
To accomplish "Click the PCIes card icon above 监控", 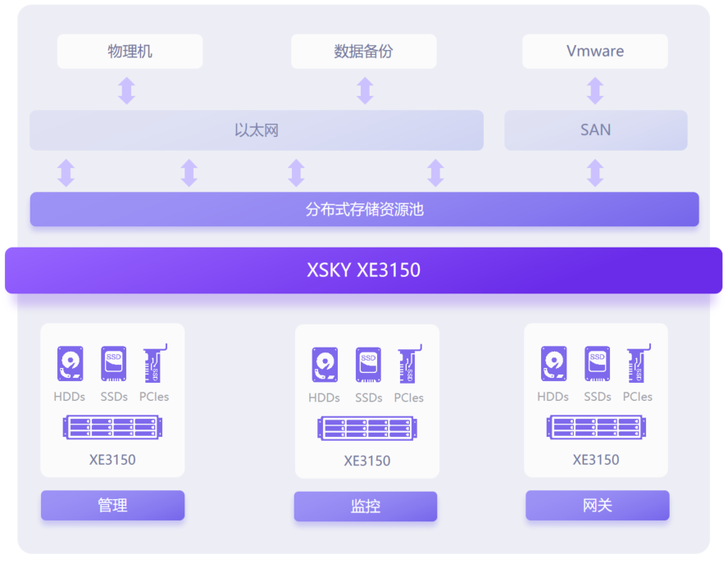I will click(410, 364).
